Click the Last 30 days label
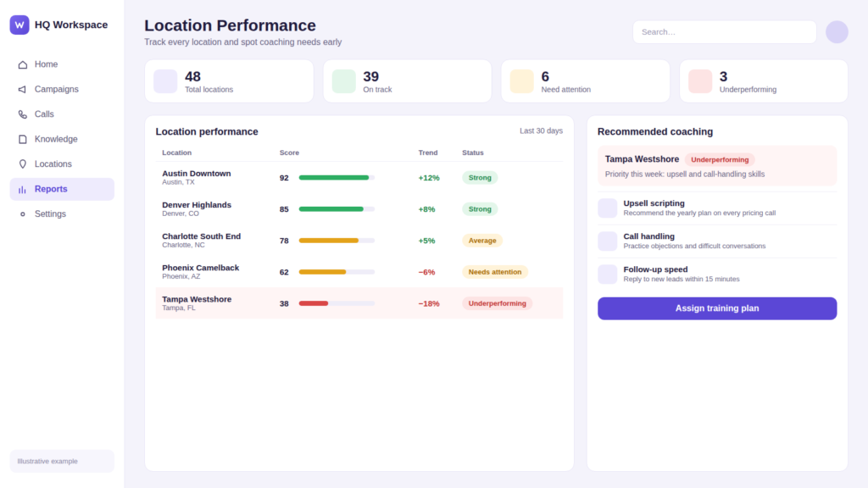This screenshot has height=488, width=868. (x=541, y=131)
